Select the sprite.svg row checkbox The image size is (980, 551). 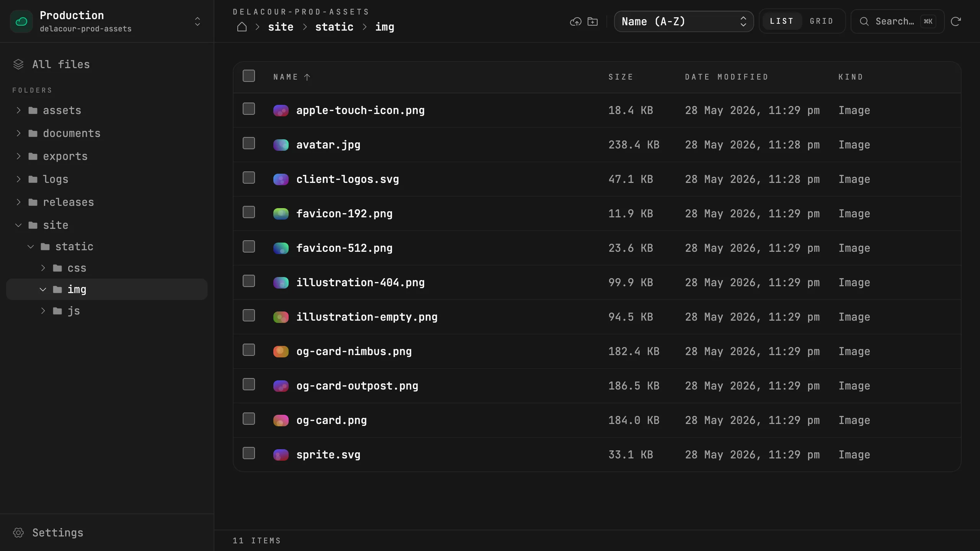[249, 453]
